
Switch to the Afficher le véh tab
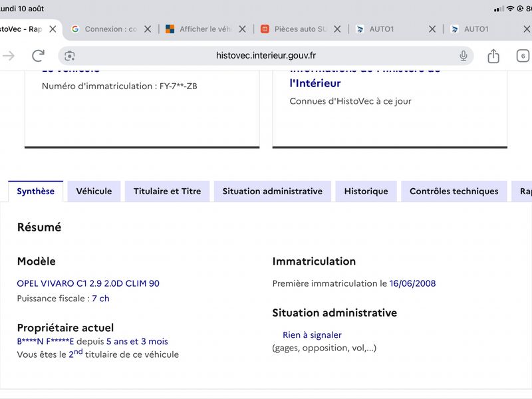tap(205, 29)
